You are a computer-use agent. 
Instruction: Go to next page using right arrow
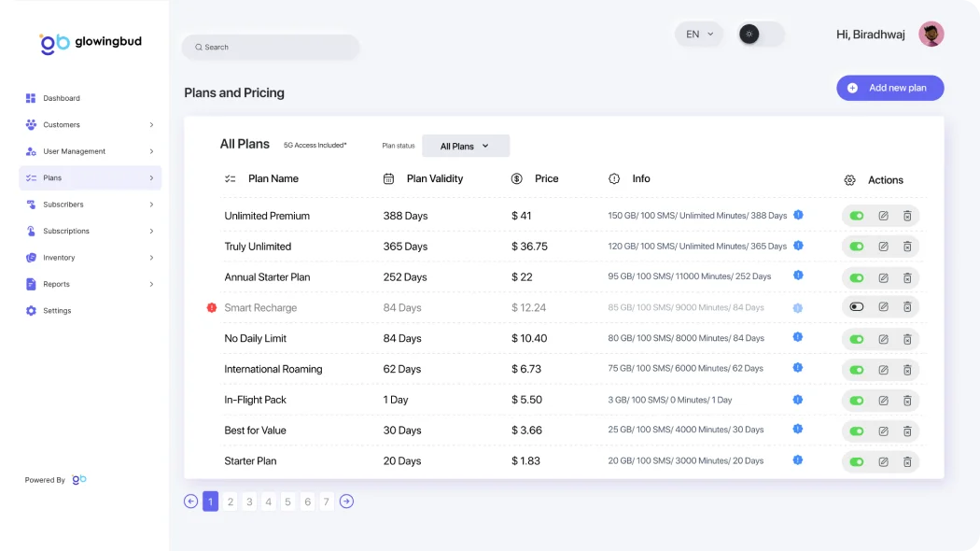point(346,502)
